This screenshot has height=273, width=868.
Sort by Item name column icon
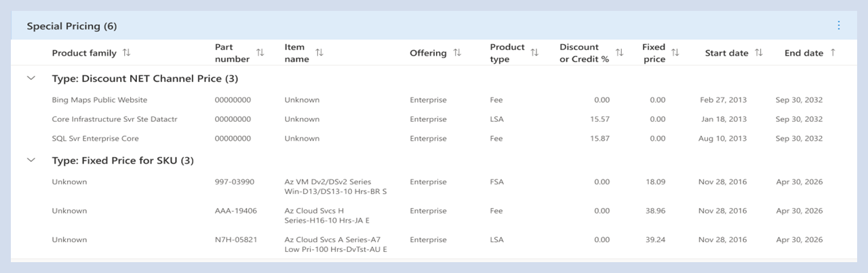click(319, 53)
